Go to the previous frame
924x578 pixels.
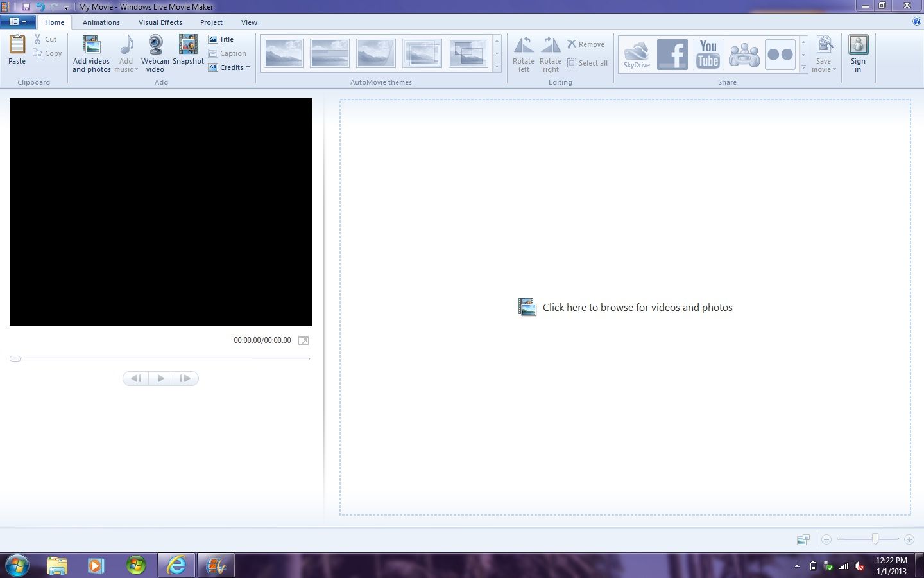tap(136, 378)
